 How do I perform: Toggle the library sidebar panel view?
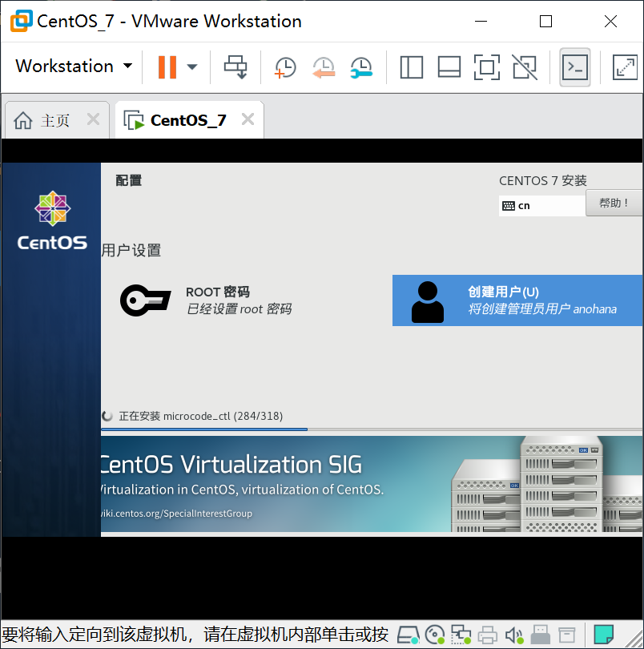point(412,67)
